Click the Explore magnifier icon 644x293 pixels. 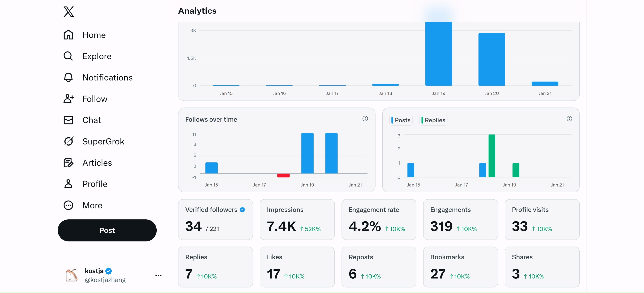68,56
